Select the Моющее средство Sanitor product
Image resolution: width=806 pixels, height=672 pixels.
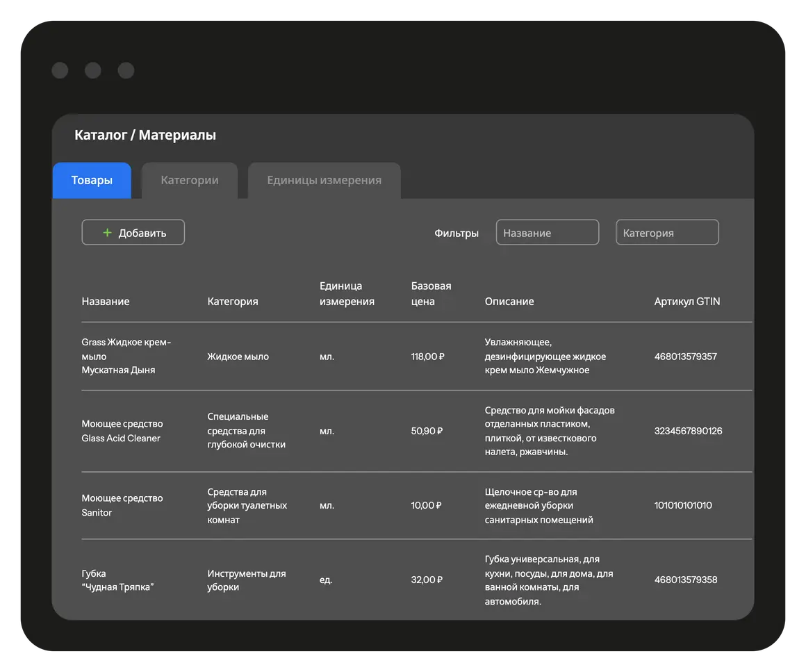(x=122, y=505)
